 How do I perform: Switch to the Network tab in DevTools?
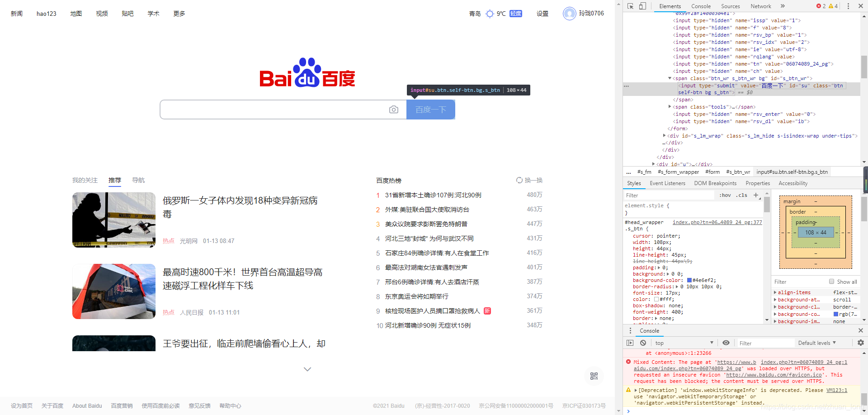point(760,6)
